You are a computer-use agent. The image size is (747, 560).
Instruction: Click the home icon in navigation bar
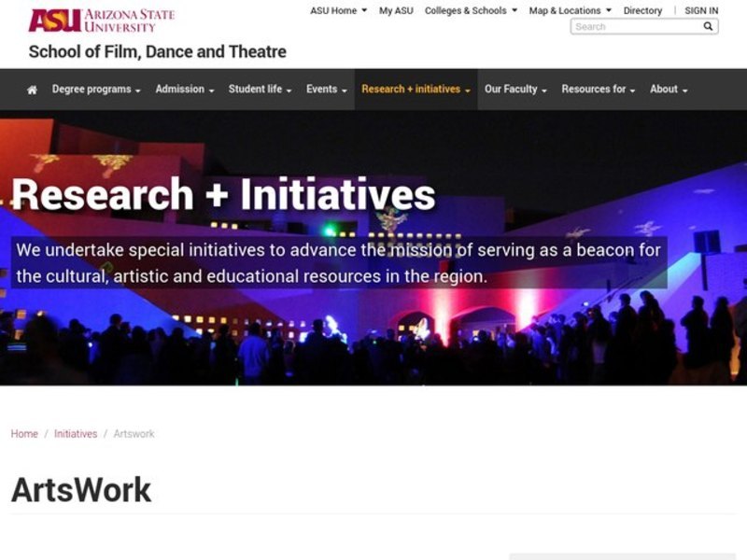[32, 90]
